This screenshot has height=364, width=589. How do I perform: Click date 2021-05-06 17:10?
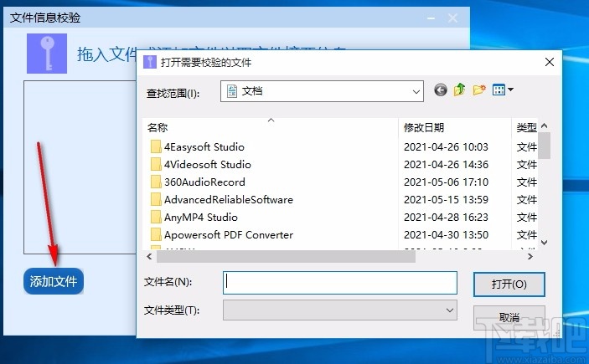point(446,182)
